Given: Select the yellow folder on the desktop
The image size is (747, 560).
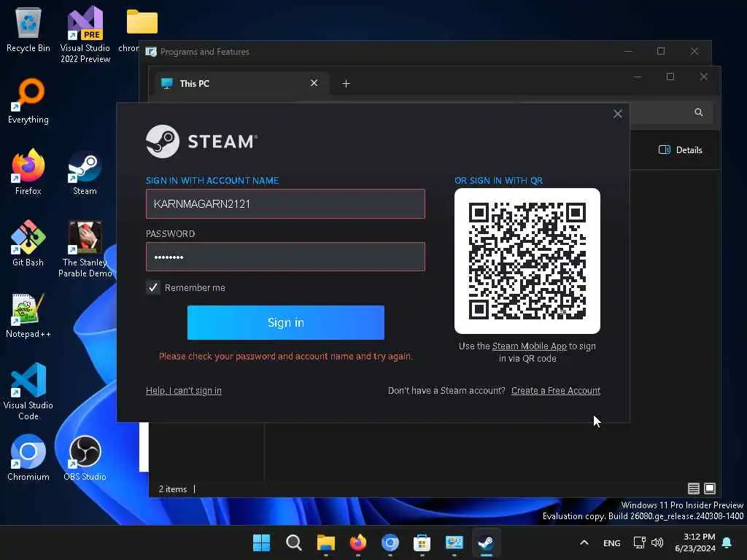Looking at the screenshot, I should 142,22.
